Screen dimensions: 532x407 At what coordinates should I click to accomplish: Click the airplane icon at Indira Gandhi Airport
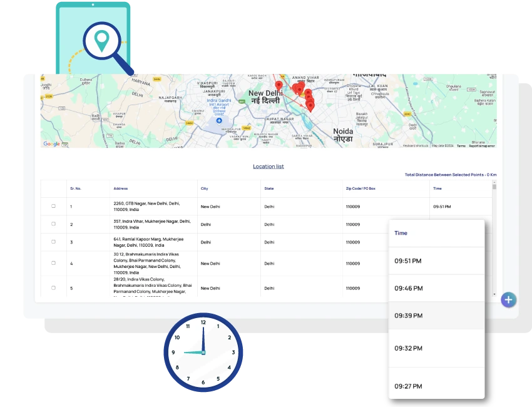click(x=220, y=121)
